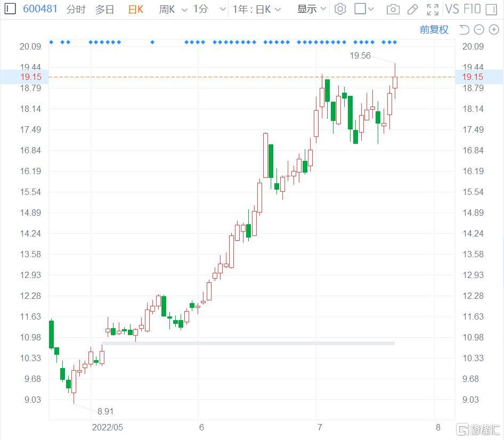The image size is (504, 440).
Task: Zoom out chart with minus icon
Action: pos(479,30)
